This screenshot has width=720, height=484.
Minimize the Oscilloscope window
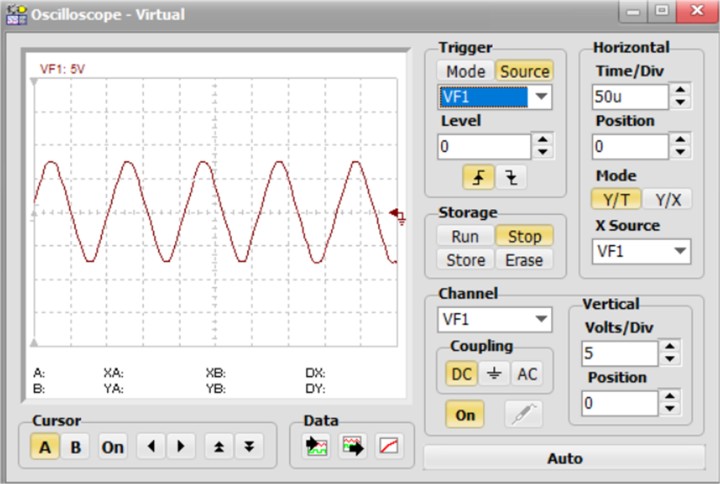(633, 11)
